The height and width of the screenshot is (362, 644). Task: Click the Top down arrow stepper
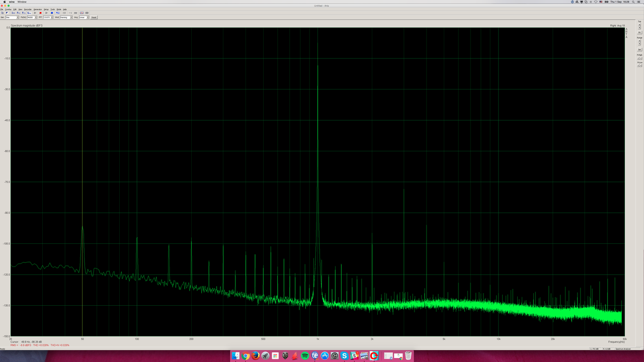[639, 28]
